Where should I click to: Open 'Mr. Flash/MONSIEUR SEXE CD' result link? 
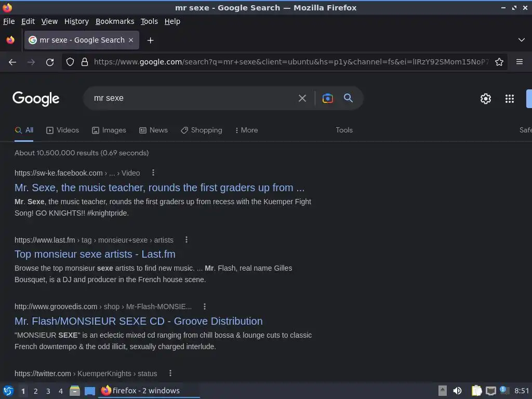coord(138,321)
